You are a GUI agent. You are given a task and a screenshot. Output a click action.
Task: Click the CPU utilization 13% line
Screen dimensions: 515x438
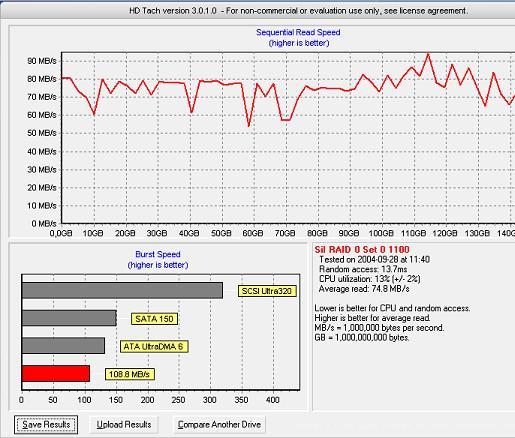369,279
